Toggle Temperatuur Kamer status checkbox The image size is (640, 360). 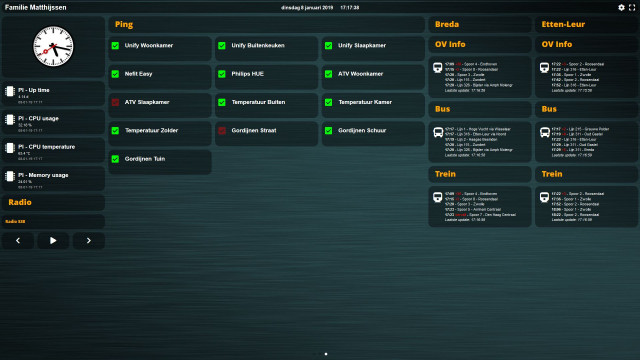[x=329, y=102]
